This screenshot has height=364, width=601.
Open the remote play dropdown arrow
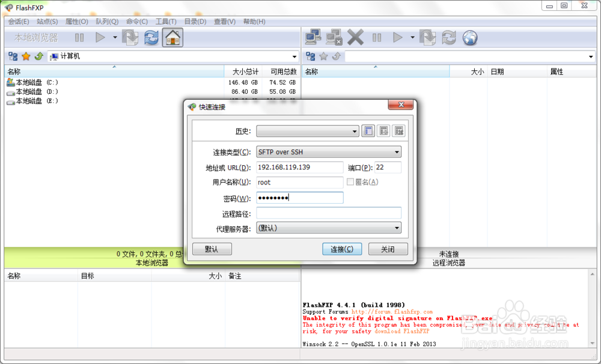[412, 38]
